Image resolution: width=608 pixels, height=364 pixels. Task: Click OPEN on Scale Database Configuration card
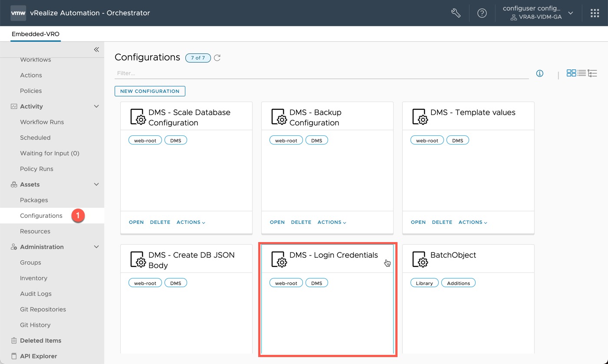[136, 222]
